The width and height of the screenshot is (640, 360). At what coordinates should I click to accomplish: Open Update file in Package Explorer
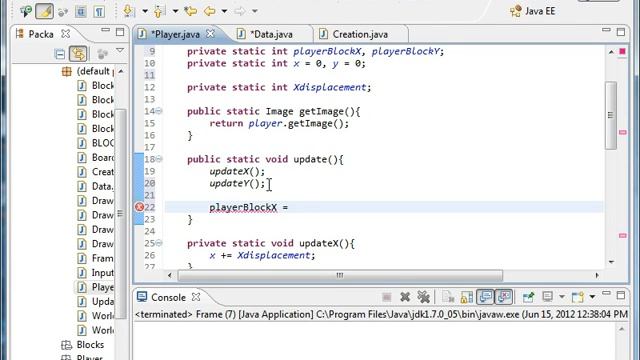[x=96, y=302]
